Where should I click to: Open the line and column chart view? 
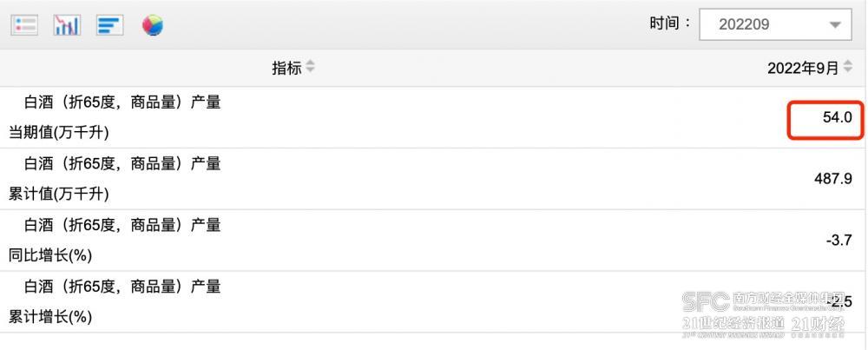pyautogui.click(x=67, y=25)
